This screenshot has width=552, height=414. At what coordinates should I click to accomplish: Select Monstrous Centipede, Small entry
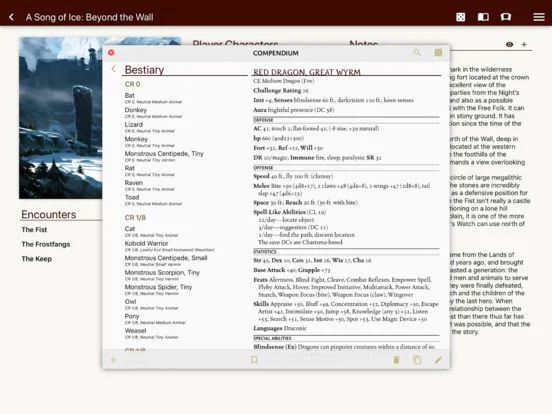(x=166, y=261)
